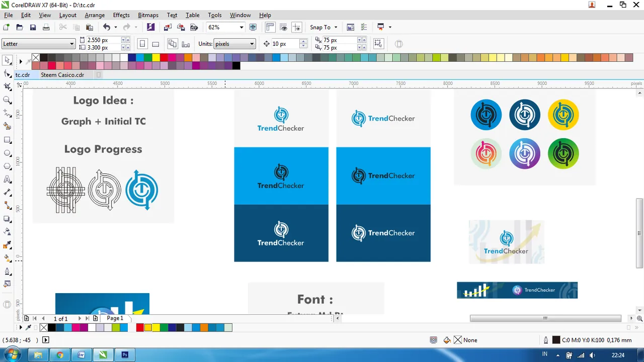Expand the application launcher dropdown arrow
The image size is (644, 362).
click(390, 27)
